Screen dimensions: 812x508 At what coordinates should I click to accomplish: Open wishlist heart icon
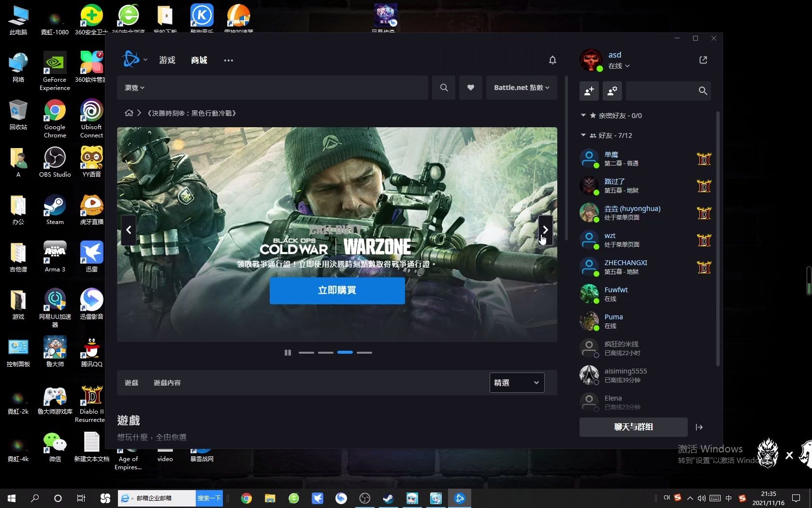pos(470,88)
